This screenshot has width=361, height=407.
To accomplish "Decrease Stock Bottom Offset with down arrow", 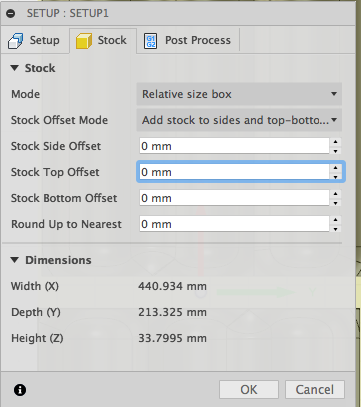I will pos(335,203).
